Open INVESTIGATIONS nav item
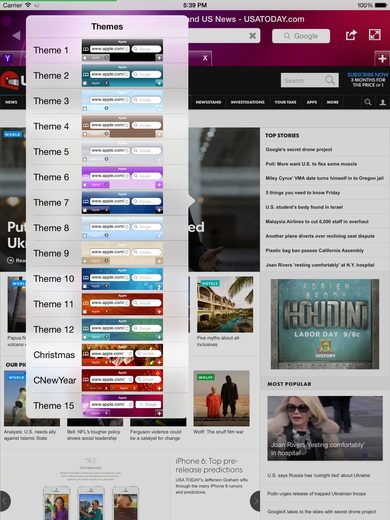390x520 pixels. 248,102
